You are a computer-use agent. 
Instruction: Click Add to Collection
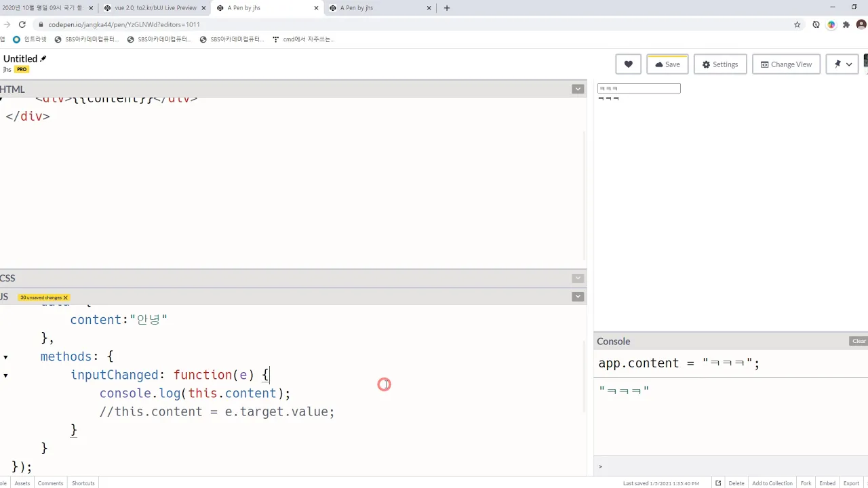tap(772, 483)
